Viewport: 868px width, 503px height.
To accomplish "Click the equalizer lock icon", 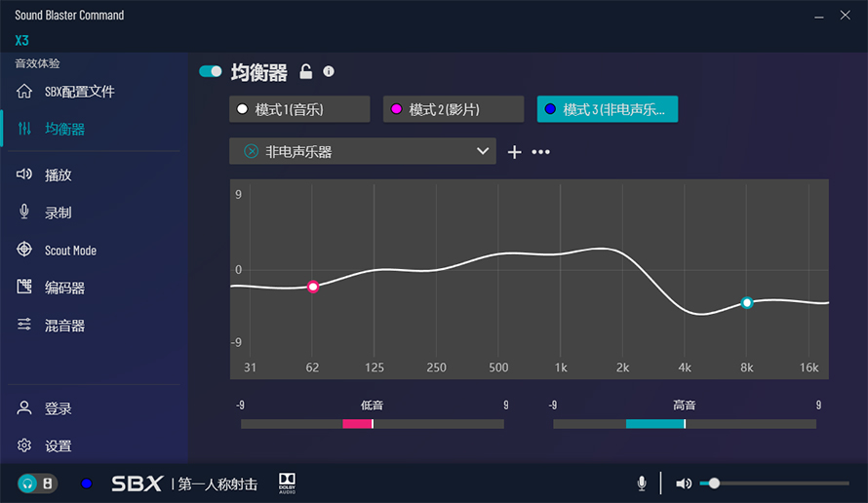I will [306, 71].
